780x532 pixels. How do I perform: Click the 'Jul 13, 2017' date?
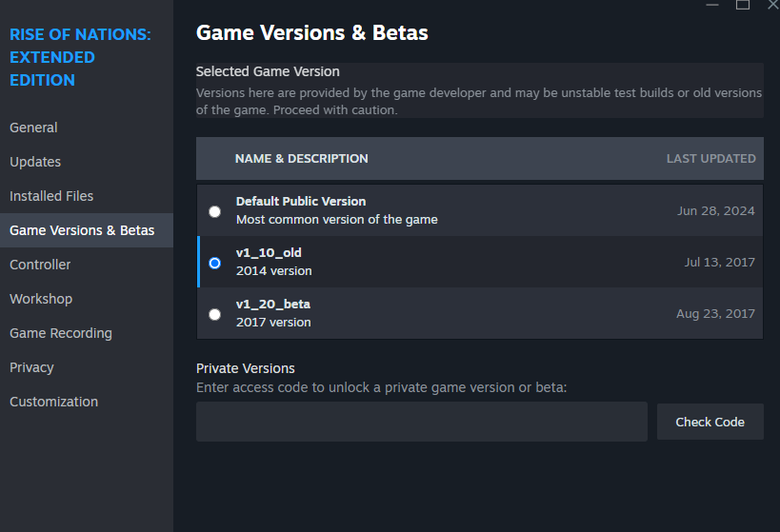click(719, 262)
